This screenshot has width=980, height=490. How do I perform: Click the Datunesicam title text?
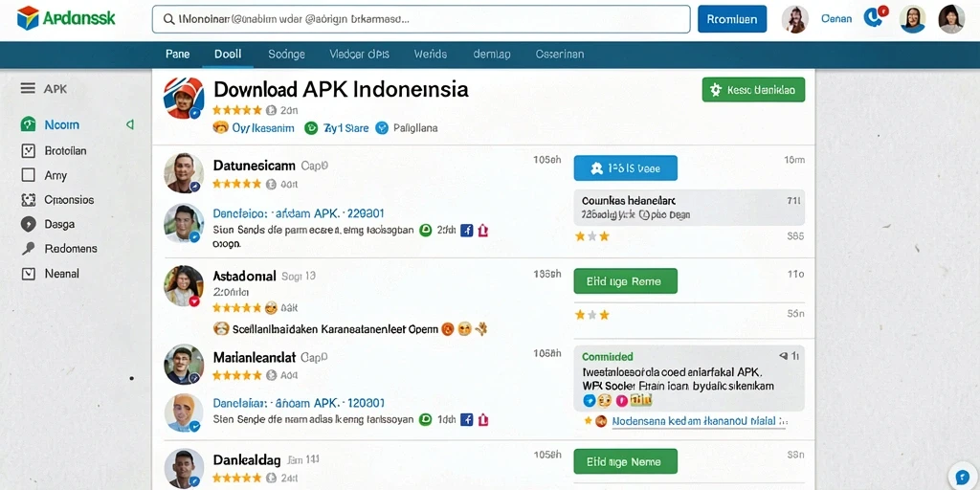click(254, 166)
